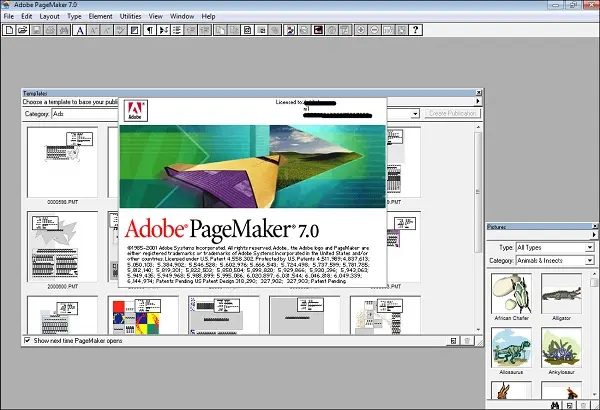Select the Alligator picture thumbnail
The image size is (600, 410).
pyautogui.click(x=561, y=293)
